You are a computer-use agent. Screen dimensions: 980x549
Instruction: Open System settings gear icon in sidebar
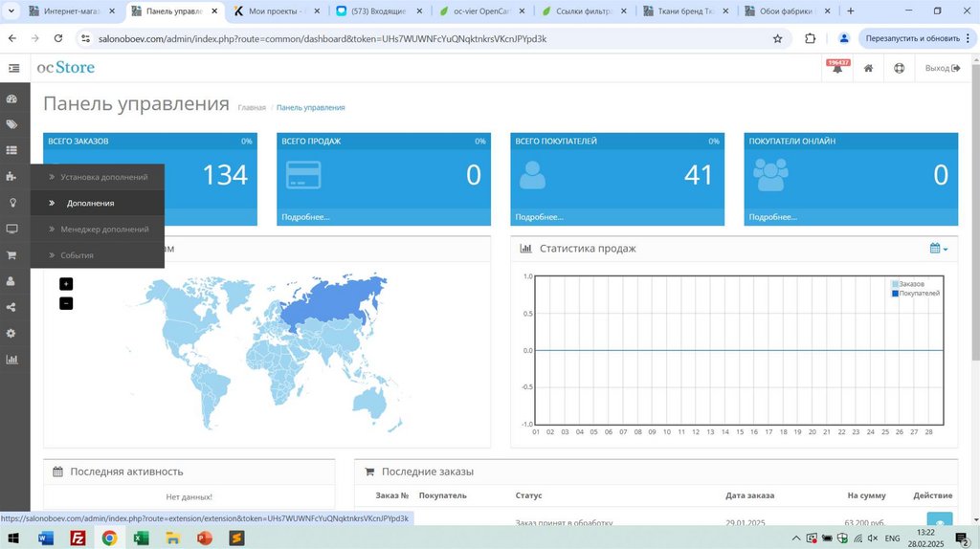coord(12,333)
